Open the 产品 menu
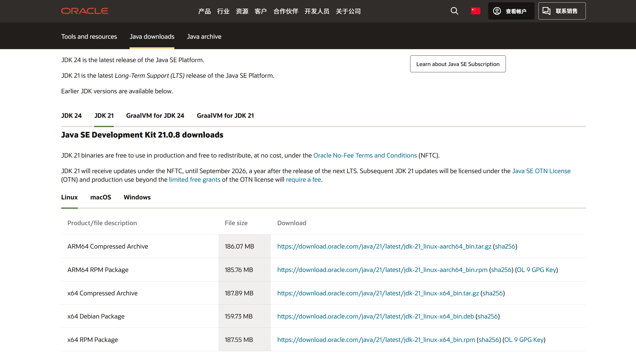636x364 pixels. pyautogui.click(x=204, y=11)
